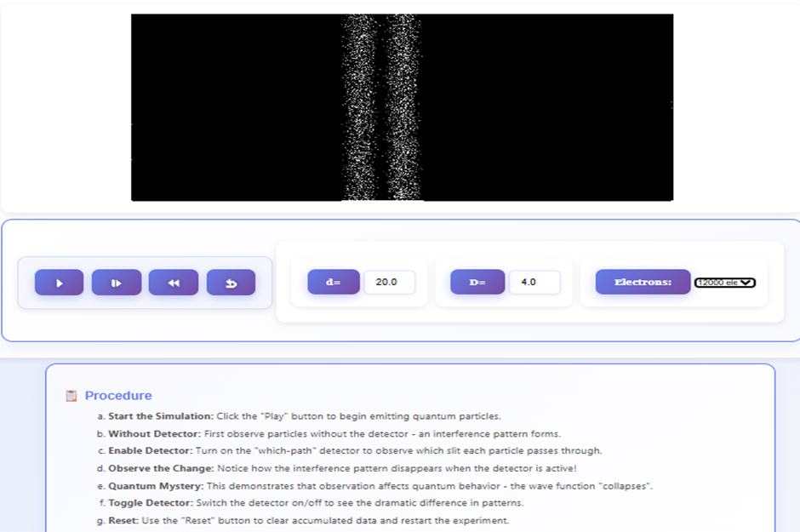Click the purple d= label badge

click(x=333, y=282)
